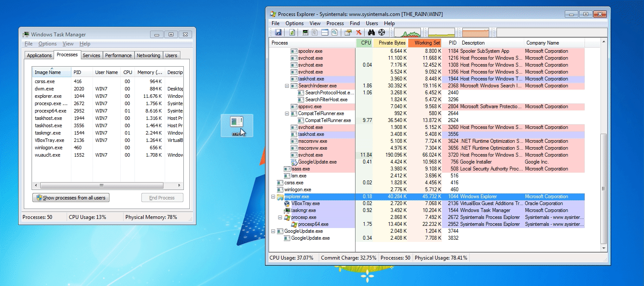Sort Task Manager by User Name column
Viewport: 644px width, 286px height.
click(106, 72)
